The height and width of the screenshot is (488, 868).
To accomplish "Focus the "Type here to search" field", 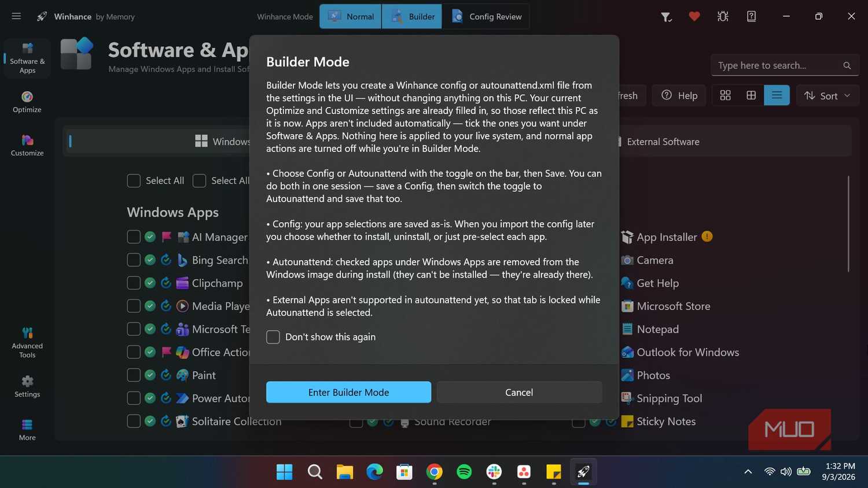I will 785,65.
